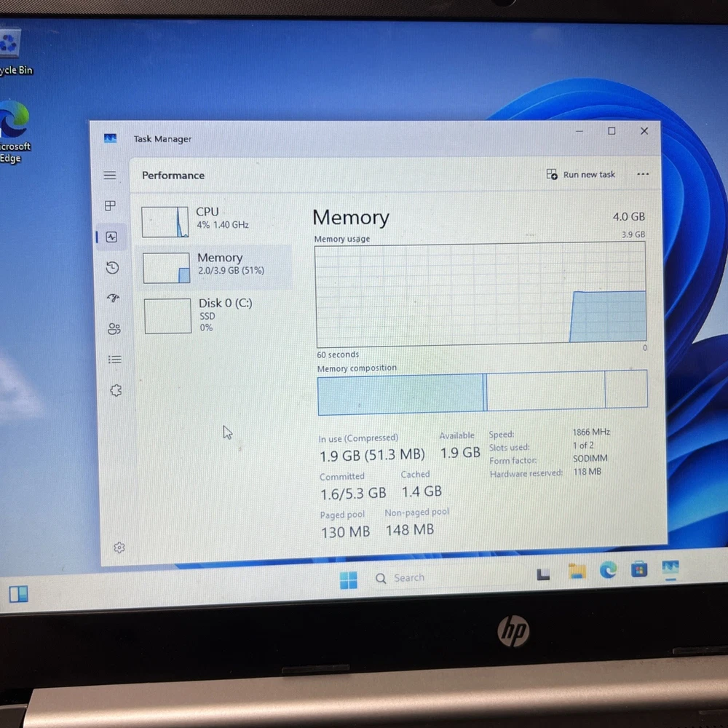Open the Processes page icon in sidebar

111,206
